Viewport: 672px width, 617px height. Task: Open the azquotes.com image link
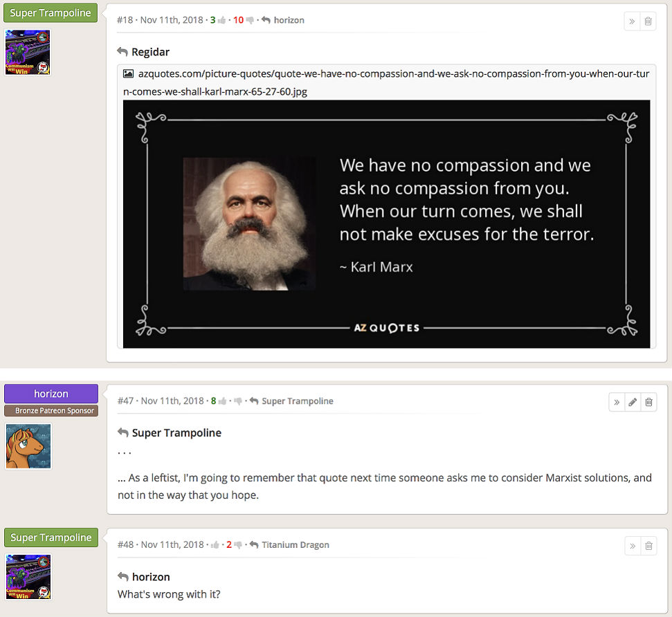click(386, 82)
